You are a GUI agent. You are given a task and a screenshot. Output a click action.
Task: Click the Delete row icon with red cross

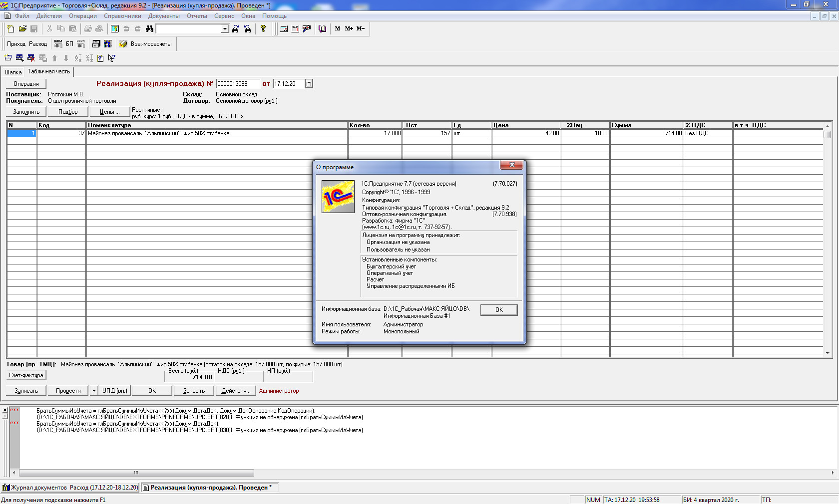coord(31,58)
